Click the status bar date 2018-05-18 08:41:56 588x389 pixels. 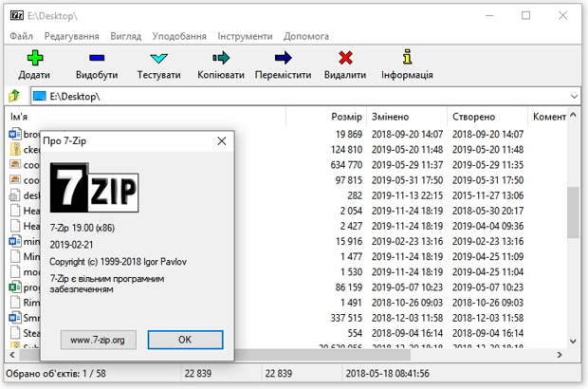click(x=387, y=373)
